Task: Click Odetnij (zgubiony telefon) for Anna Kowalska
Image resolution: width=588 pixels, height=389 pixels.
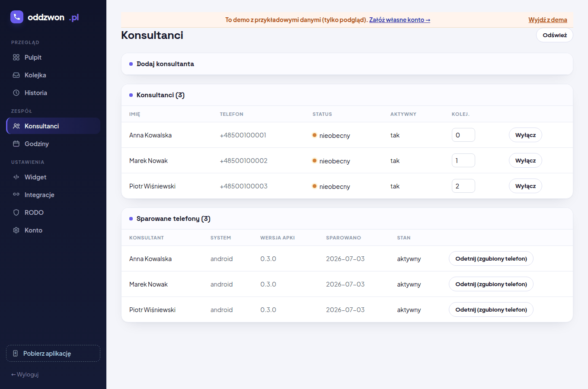Action: tap(491, 259)
